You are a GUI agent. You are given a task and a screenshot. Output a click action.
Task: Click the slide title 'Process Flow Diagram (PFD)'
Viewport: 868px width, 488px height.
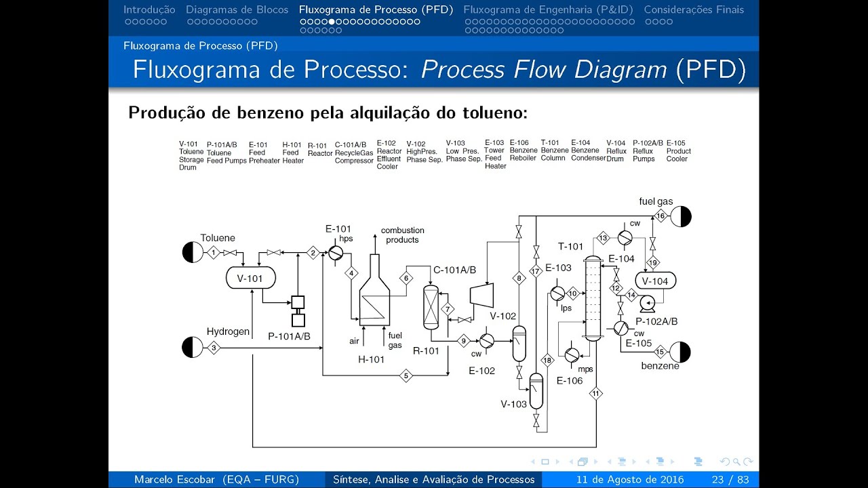click(583, 70)
